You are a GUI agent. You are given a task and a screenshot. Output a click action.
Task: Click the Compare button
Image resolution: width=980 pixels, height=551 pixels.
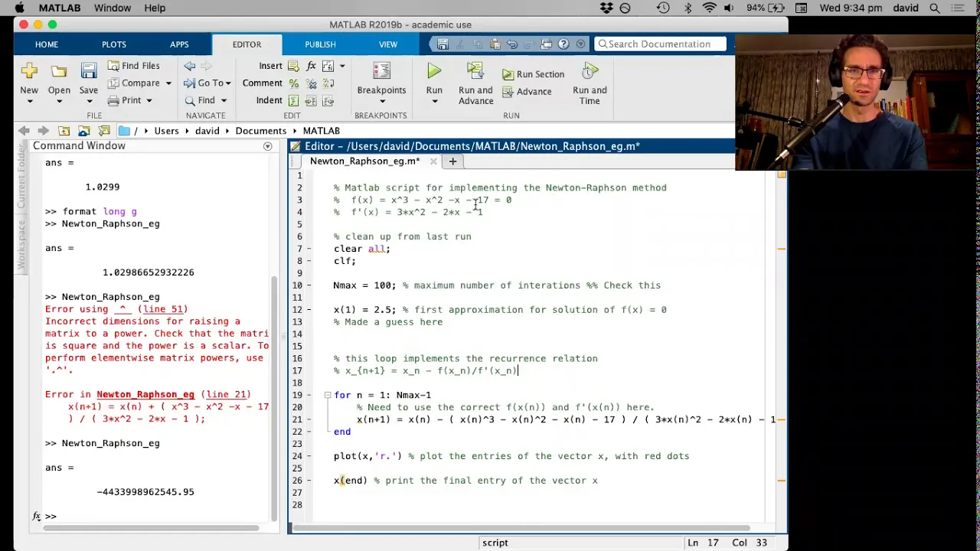(133, 83)
